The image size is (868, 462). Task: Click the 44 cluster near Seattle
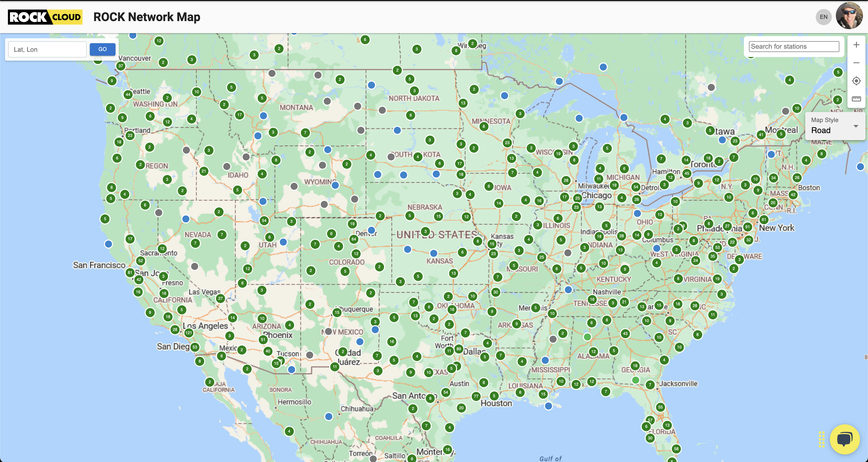tap(128, 94)
